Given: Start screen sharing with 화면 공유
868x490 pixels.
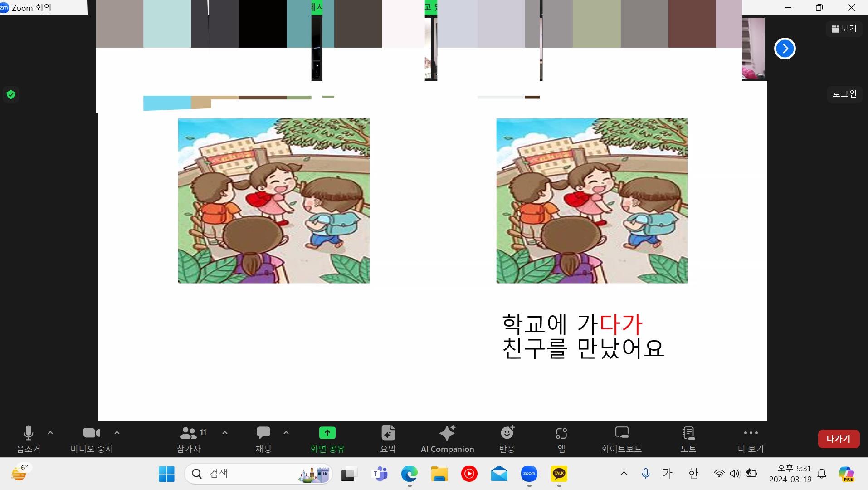Looking at the screenshot, I should point(327,439).
